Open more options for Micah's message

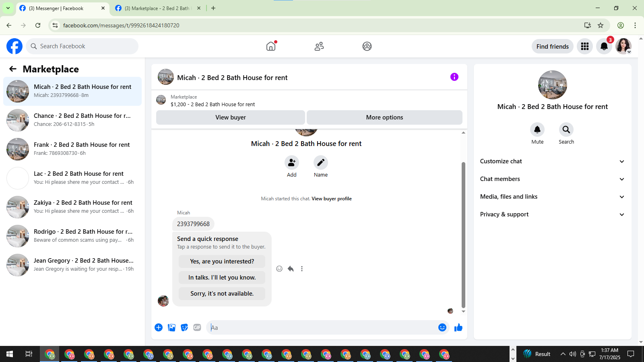pyautogui.click(x=302, y=269)
